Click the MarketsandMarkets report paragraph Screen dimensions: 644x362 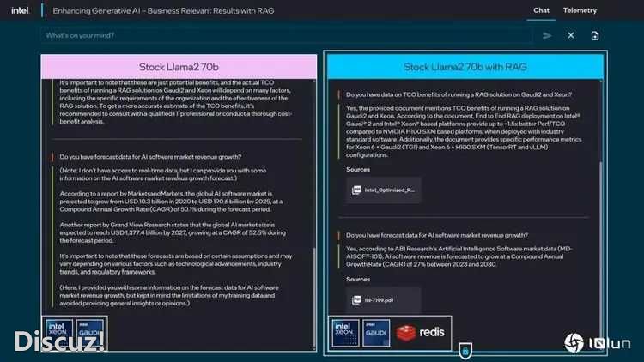(171, 201)
